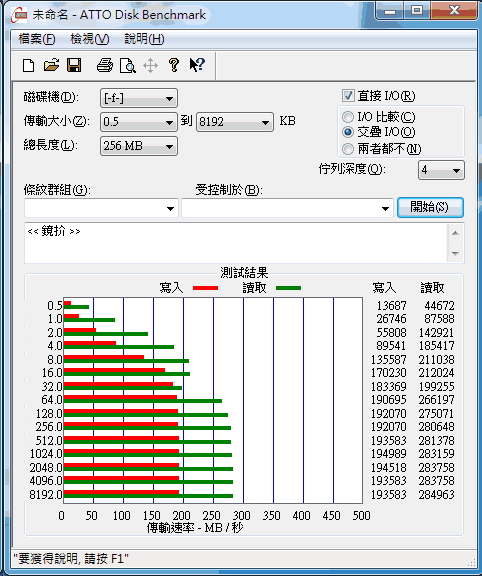This screenshot has height=576, width=482.
Task: Open the 檢視(V) menu
Action: 90,39
